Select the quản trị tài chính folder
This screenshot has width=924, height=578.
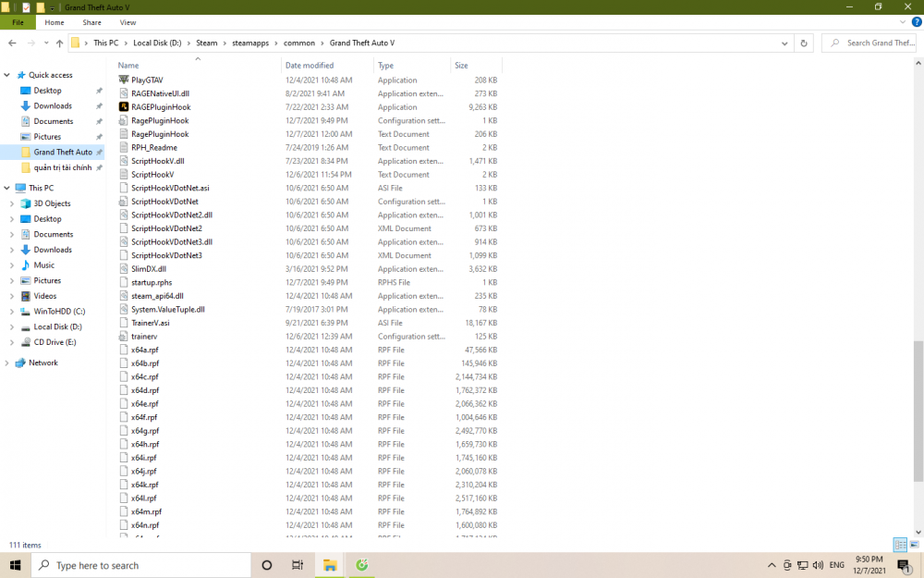(63, 166)
